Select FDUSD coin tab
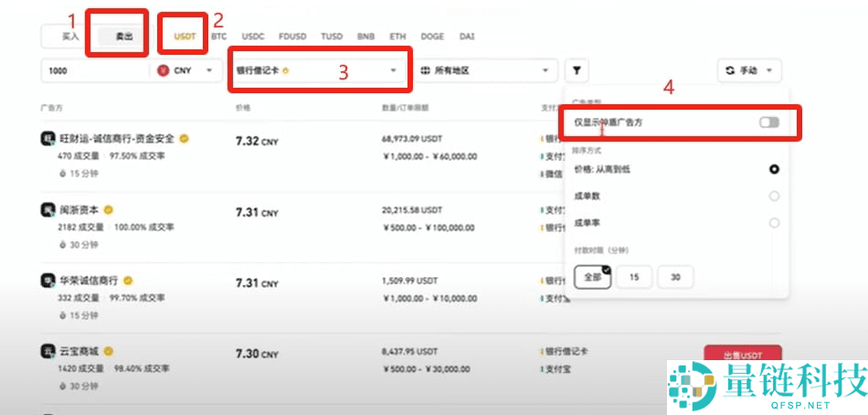Image resolution: width=868 pixels, height=415 pixels. tap(293, 37)
